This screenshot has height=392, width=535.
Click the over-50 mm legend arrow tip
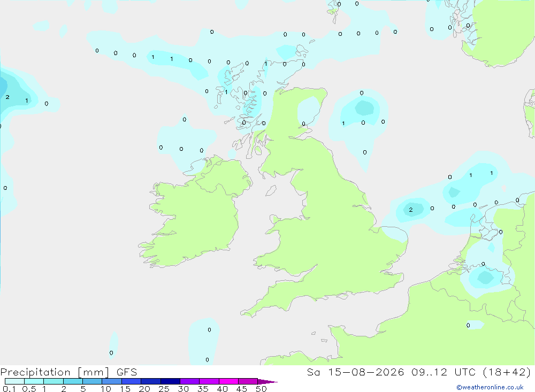pos(268,381)
